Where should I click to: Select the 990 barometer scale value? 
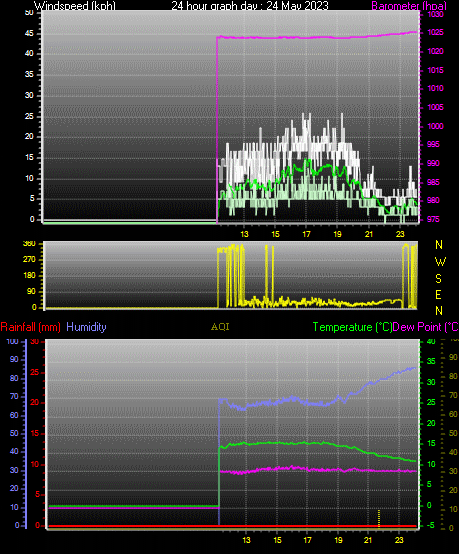click(x=434, y=163)
